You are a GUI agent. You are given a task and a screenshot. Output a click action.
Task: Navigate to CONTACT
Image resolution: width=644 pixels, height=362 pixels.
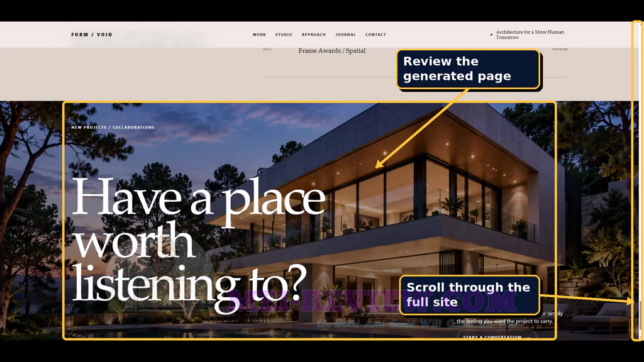point(376,35)
